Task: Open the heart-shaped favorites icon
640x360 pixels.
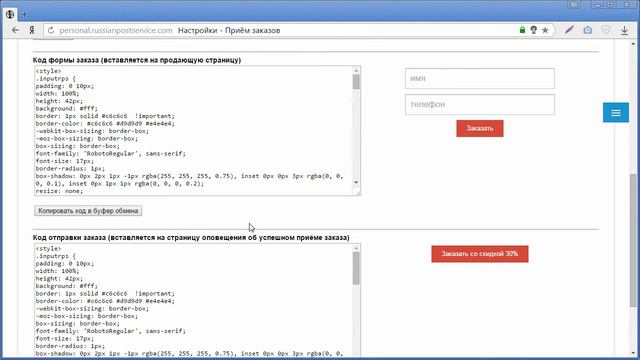Action: pyautogui.click(x=606, y=30)
